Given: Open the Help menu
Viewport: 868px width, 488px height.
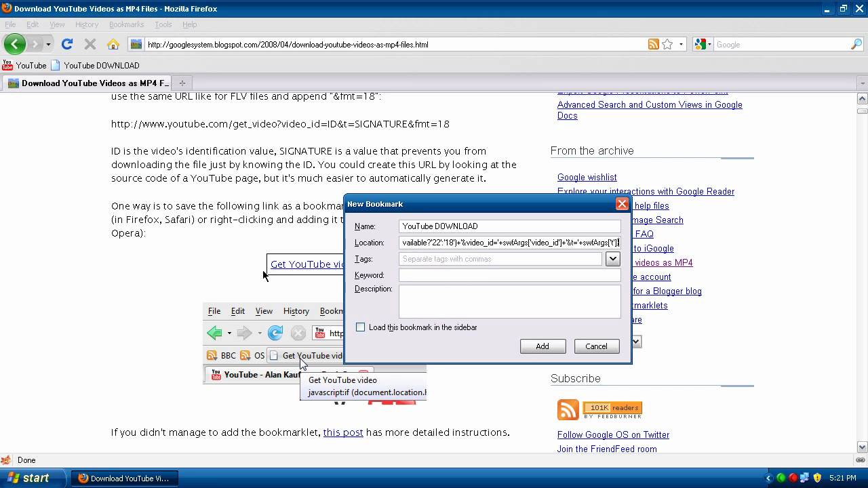Looking at the screenshot, I should coord(189,24).
